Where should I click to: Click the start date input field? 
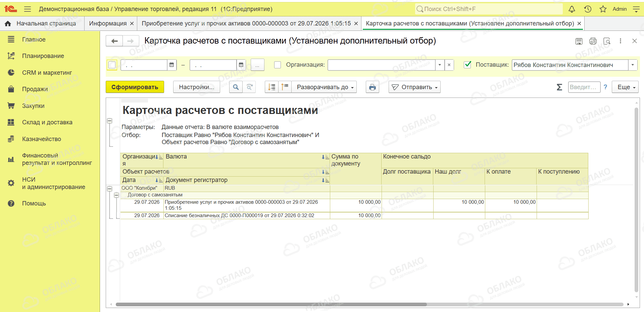(x=144, y=65)
